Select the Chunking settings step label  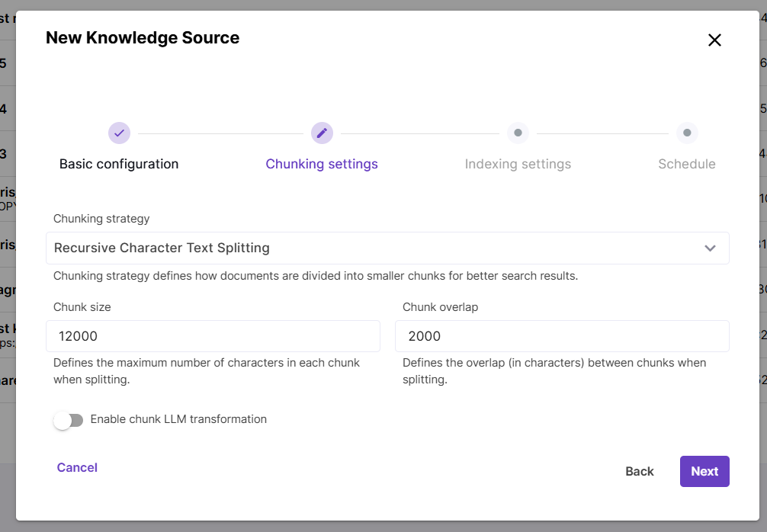(322, 164)
